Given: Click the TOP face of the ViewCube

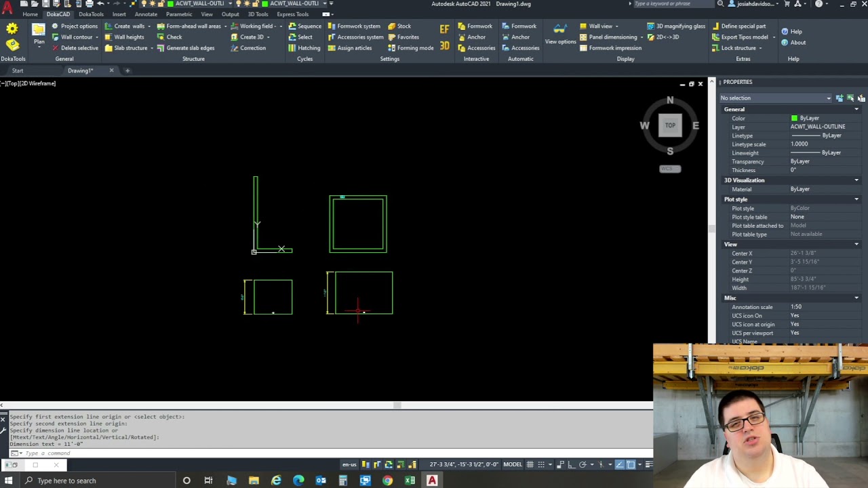Looking at the screenshot, I should pyautogui.click(x=670, y=125).
